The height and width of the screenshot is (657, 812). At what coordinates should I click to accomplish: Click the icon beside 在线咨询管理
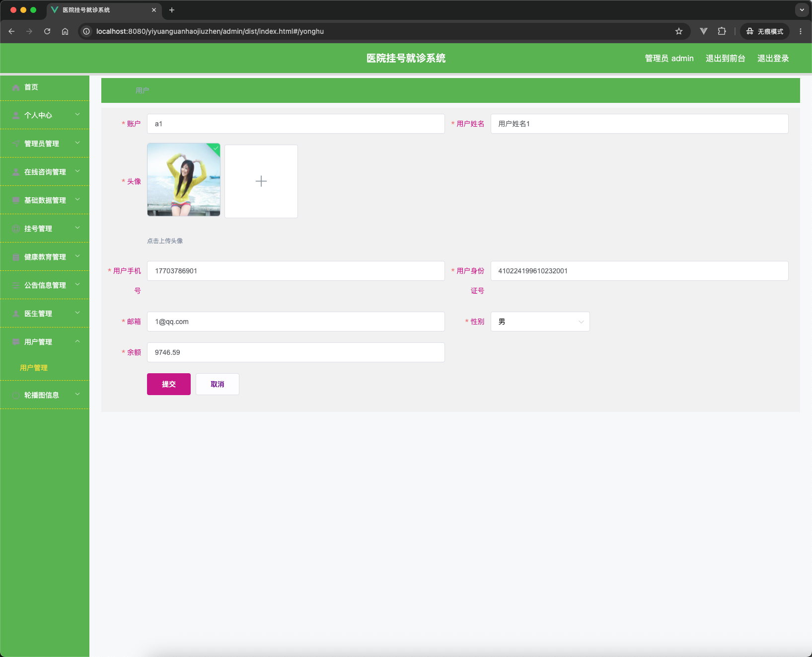16,172
